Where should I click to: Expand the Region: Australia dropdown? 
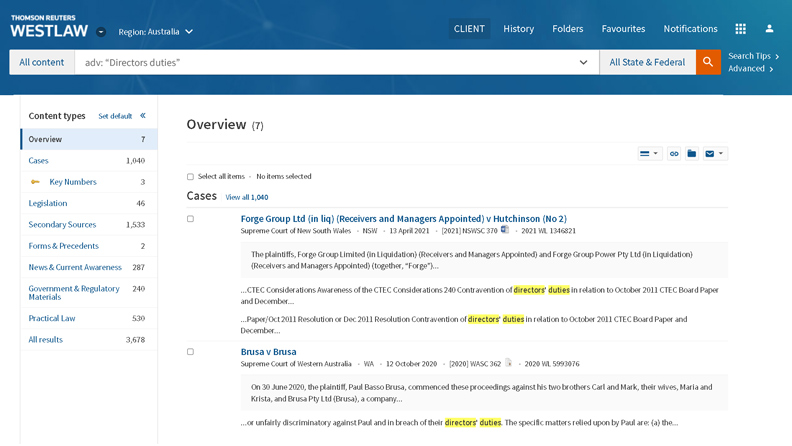pyautogui.click(x=156, y=32)
